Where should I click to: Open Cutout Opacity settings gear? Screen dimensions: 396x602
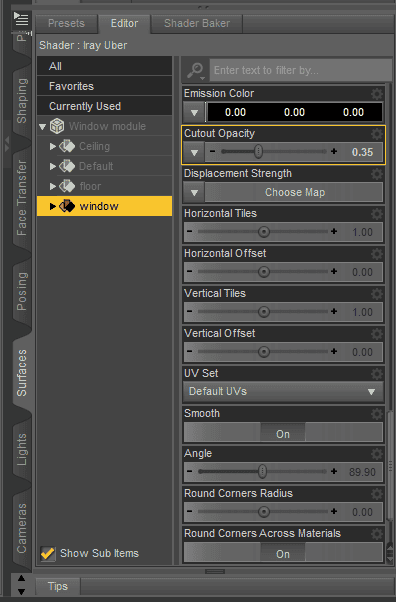[377, 134]
